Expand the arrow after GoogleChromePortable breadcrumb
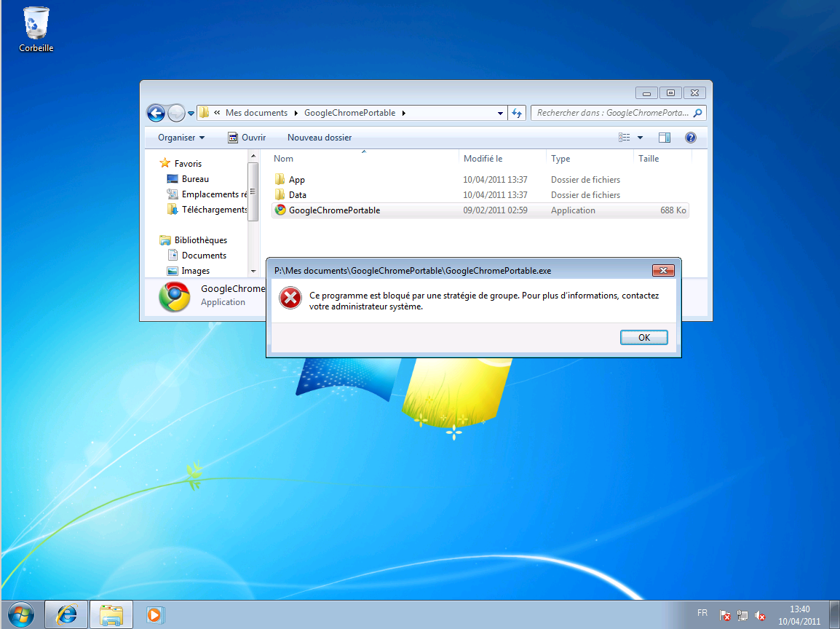840x629 pixels. click(404, 113)
